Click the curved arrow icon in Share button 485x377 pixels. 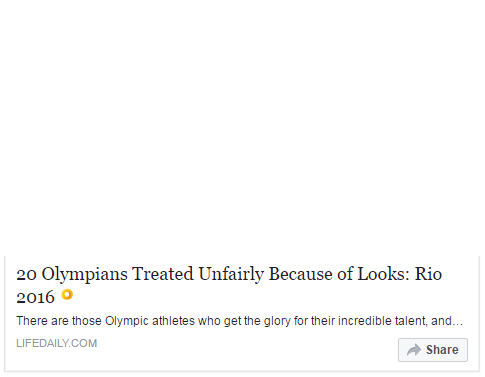coord(414,350)
